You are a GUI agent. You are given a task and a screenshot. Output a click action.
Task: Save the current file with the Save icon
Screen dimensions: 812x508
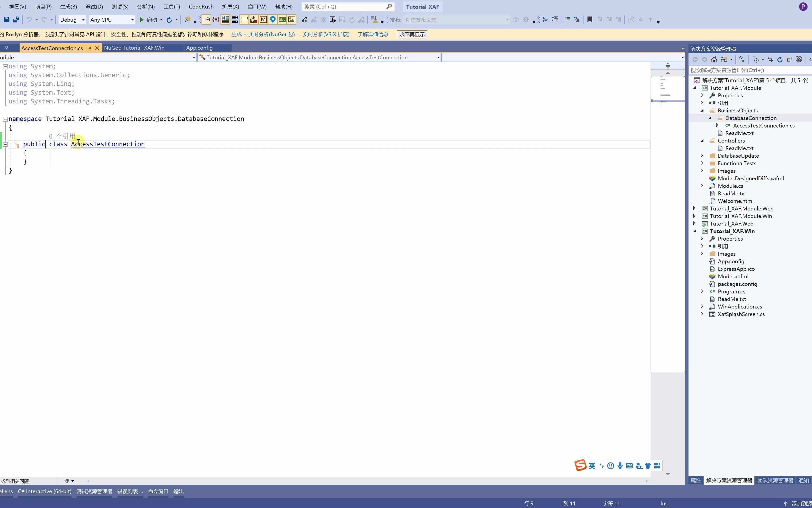click(6, 19)
